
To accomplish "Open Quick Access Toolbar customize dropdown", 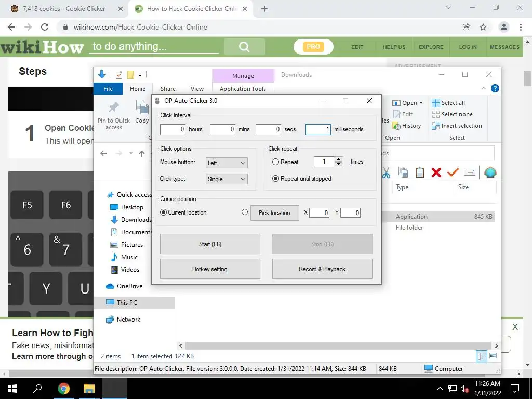I will tap(140, 75).
